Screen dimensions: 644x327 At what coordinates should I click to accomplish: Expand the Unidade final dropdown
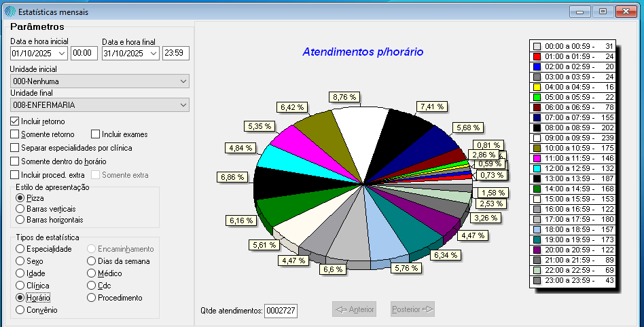pyautogui.click(x=183, y=105)
